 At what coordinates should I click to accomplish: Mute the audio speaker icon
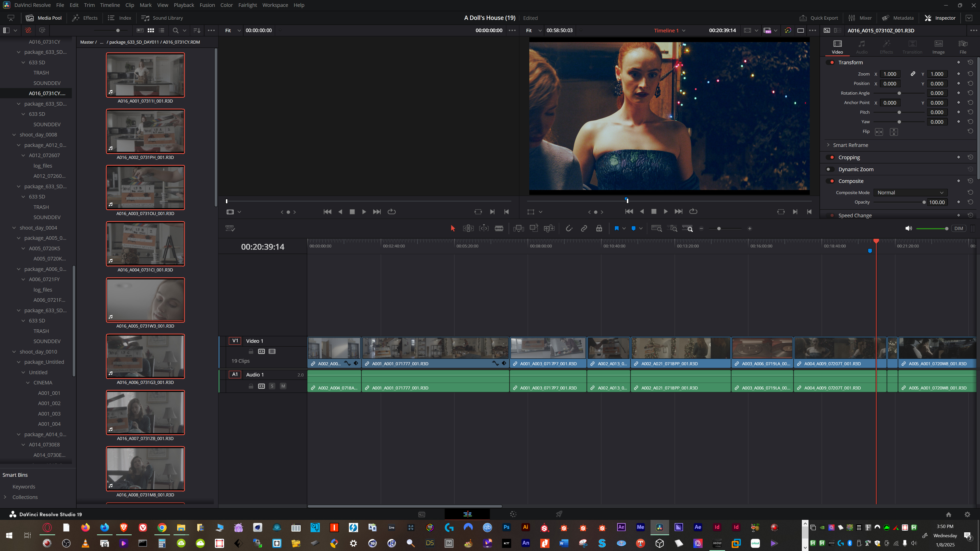pos(909,229)
